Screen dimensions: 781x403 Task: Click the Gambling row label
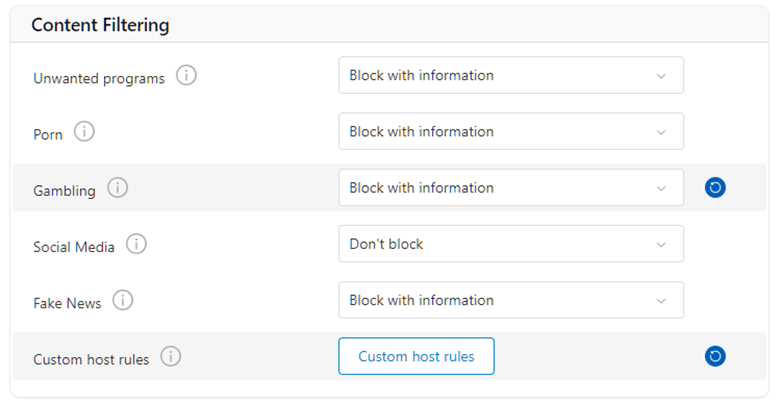[x=64, y=190]
